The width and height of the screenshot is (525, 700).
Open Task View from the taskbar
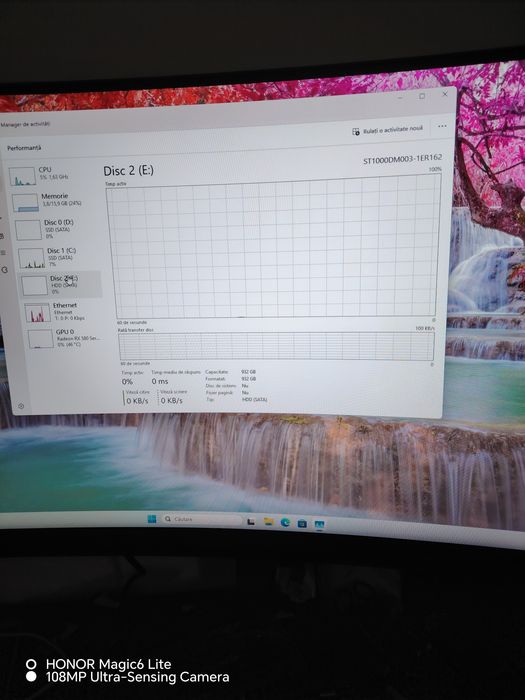click(x=251, y=521)
